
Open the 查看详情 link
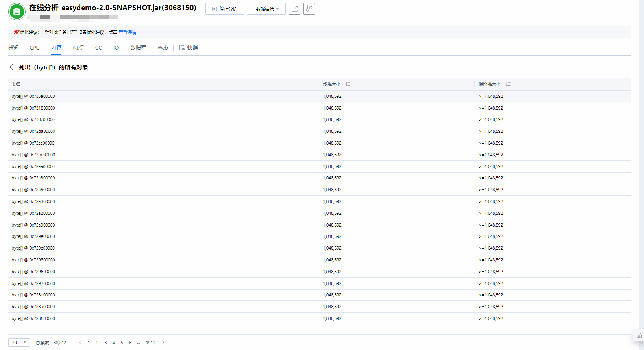127,32
